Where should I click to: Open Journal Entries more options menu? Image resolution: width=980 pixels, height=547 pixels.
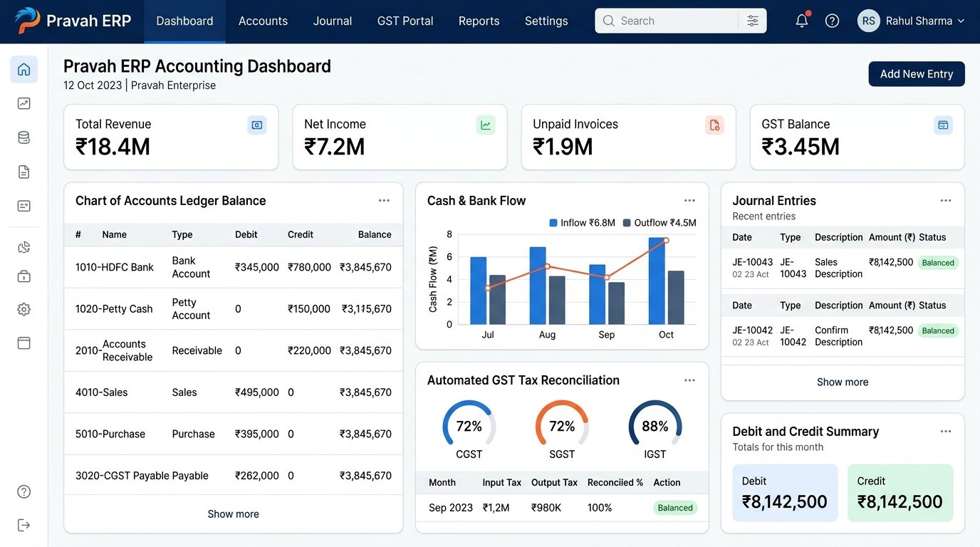(x=946, y=201)
